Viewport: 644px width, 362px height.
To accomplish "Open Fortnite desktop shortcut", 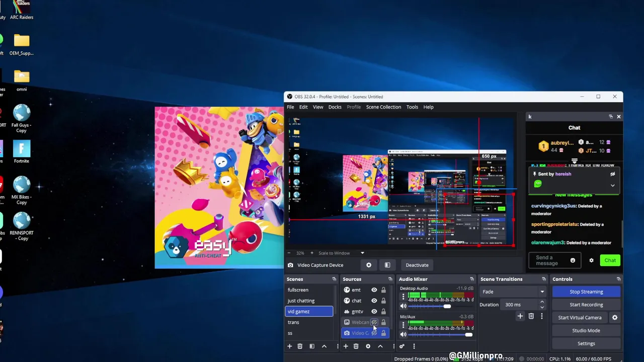I will coord(21,152).
